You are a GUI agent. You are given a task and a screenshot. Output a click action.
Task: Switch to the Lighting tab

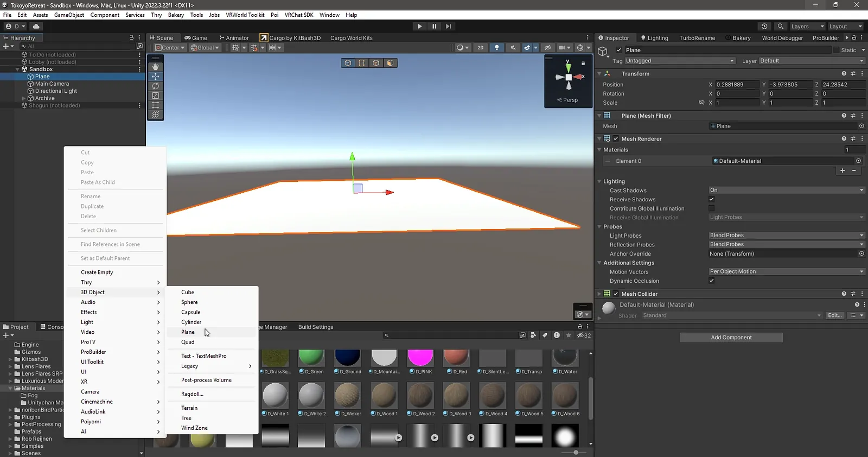point(654,38)
